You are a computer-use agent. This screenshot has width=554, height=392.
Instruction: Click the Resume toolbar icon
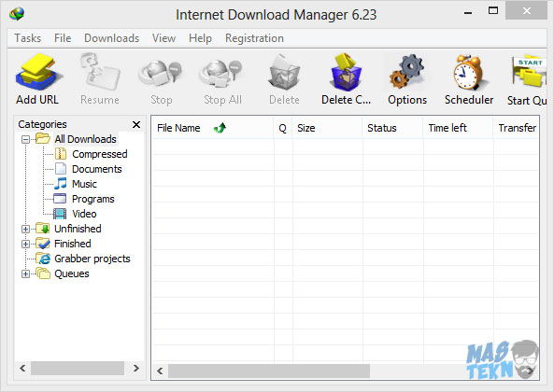point(100,72)
